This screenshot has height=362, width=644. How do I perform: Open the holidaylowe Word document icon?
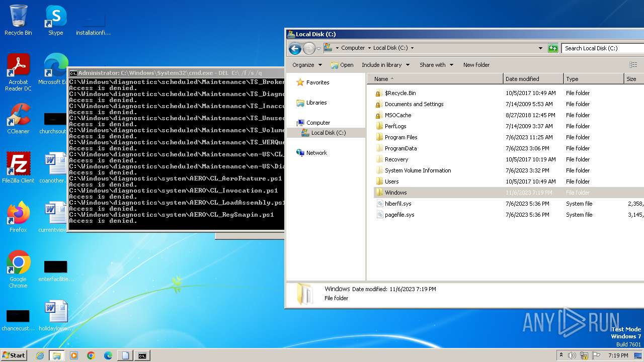coord(55,316)
